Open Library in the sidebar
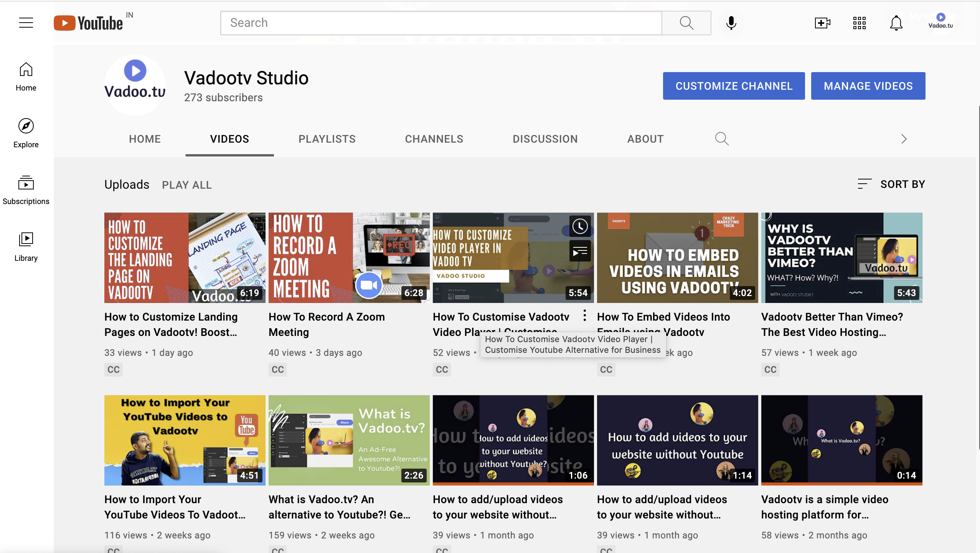The width and height of the screenshot is (980, 553). pyautogui.click(x=26, y=247)
